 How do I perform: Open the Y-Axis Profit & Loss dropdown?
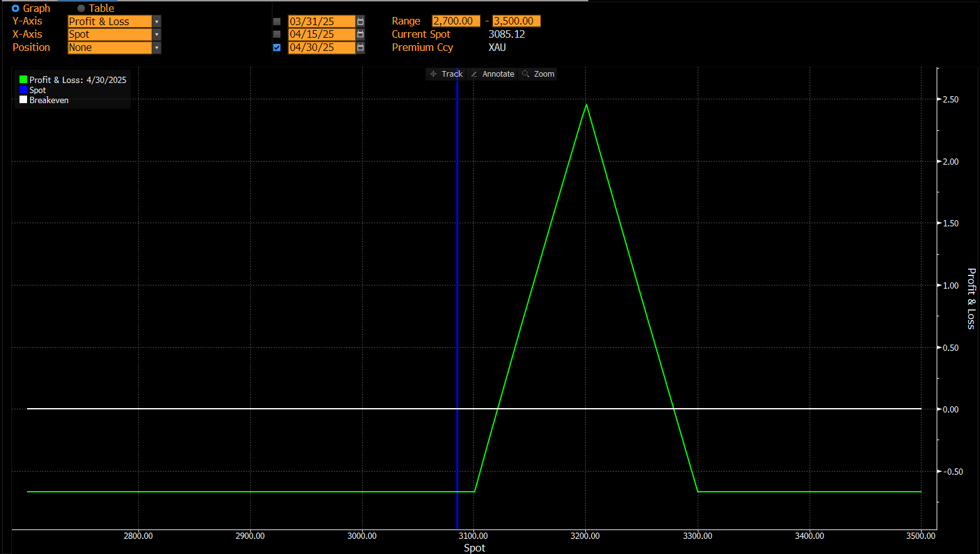157,21
